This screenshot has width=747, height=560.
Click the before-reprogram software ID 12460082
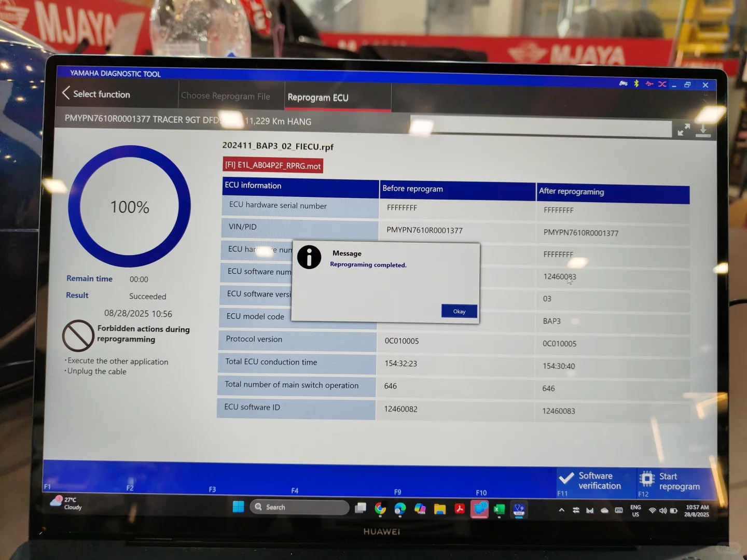click(x=401, y=409)
